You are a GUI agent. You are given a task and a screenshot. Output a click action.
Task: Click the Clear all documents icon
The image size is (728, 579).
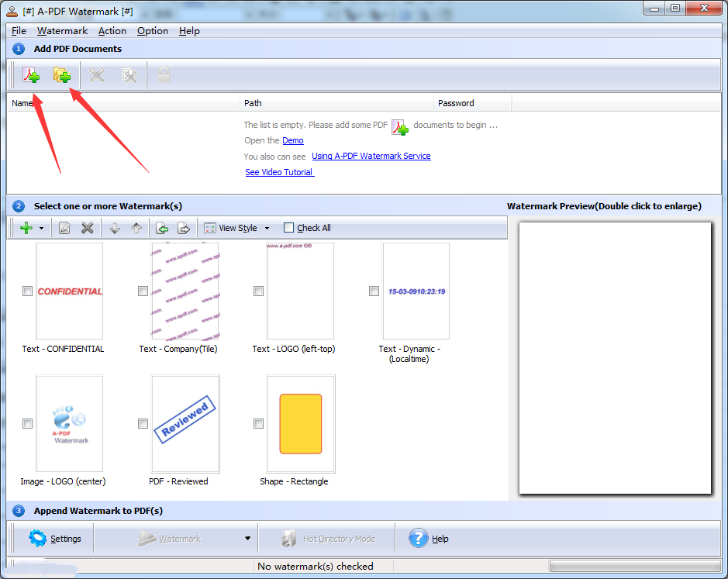129,75
